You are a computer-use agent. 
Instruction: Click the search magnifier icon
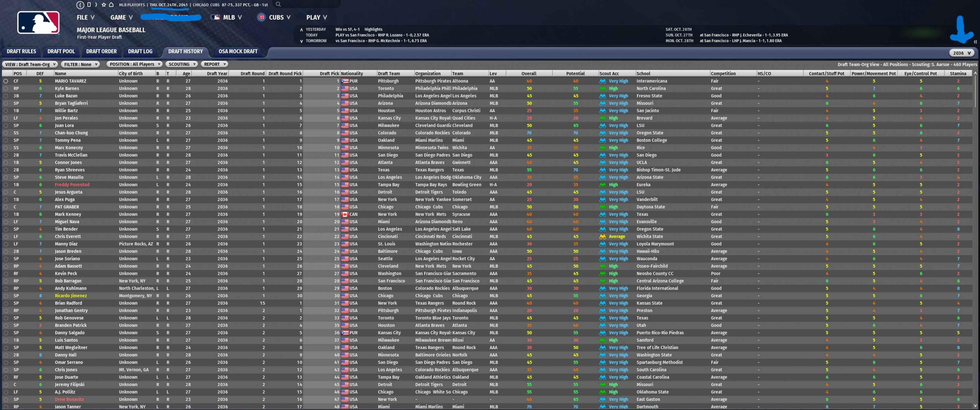click(x=278, y=4)
